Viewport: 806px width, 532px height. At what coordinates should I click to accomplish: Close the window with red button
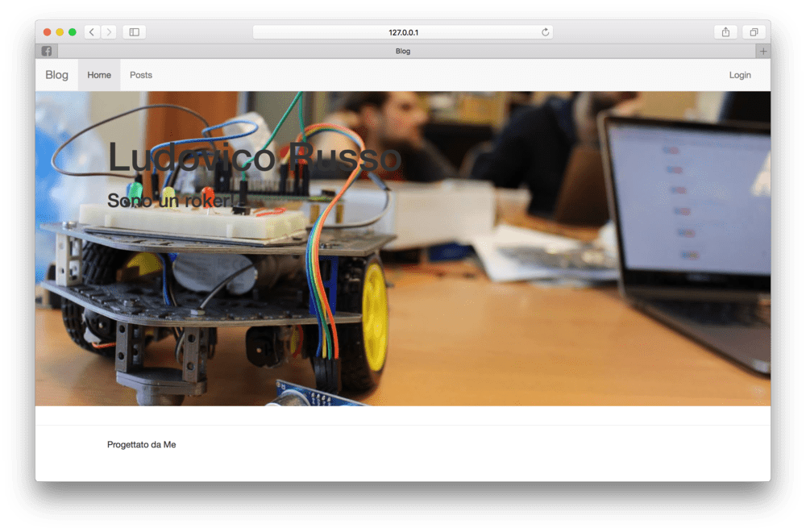48,32
